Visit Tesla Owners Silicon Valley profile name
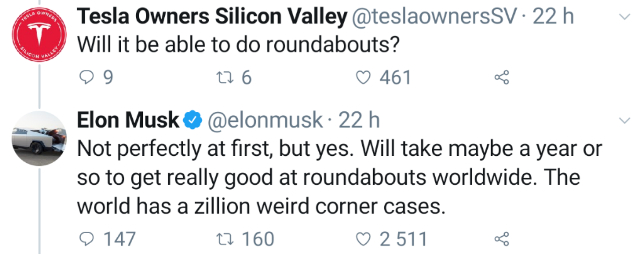The image size is (644, 254). (212, 16)
